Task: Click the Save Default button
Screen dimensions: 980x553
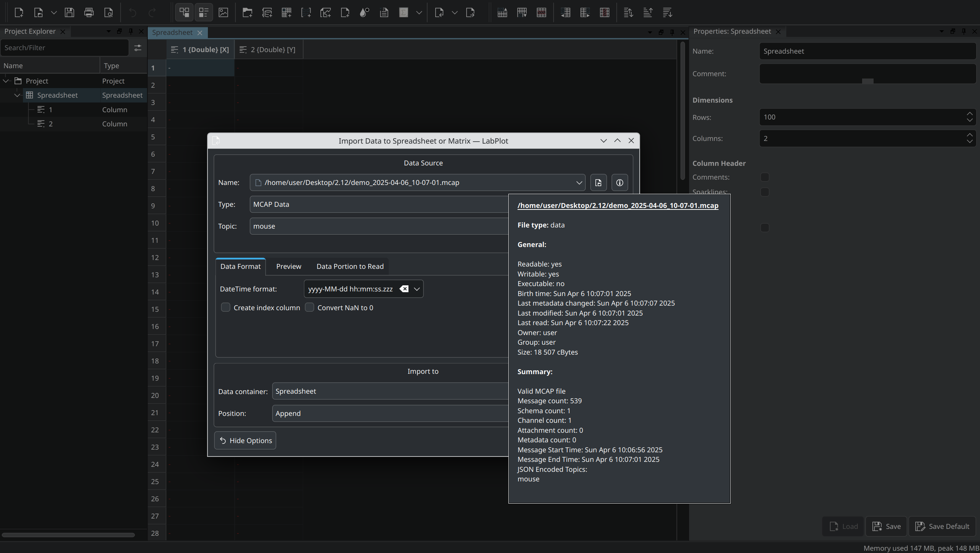Action: click(942, 526)
